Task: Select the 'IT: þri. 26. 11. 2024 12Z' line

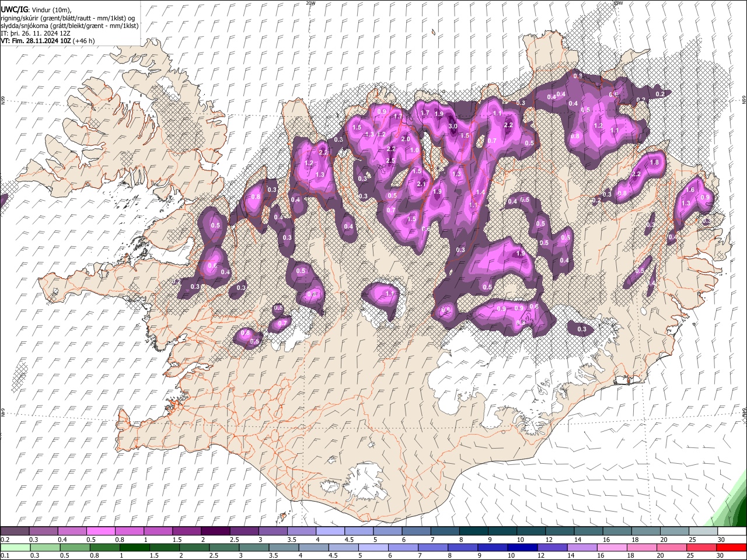Action: point(36,33)
